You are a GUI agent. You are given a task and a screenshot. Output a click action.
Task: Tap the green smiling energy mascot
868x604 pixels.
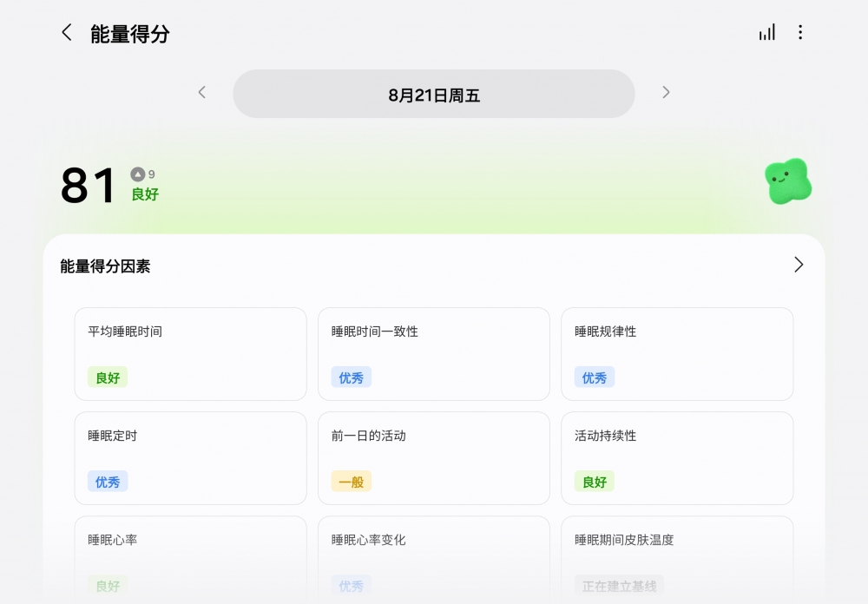(x=788, y=181)
